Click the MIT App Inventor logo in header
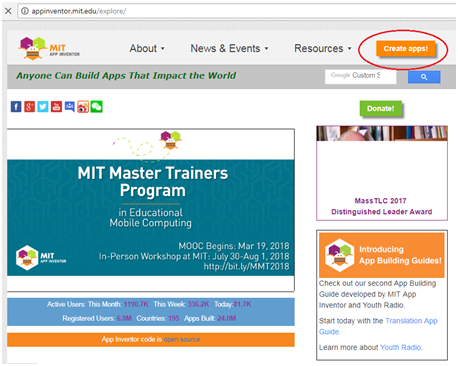Screen dimensions: 458x366 [x=49, y=48]
